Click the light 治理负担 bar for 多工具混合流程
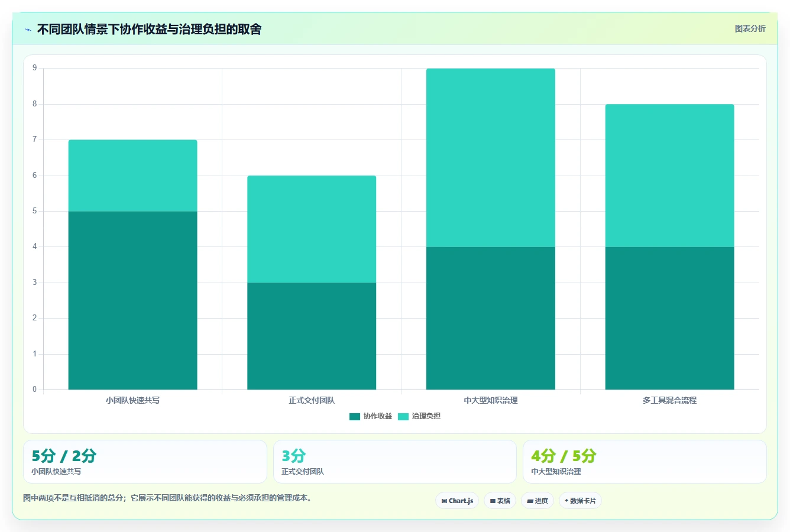Image resolution: width=790 pixels, height=532 pixels. tap(669, 176)
